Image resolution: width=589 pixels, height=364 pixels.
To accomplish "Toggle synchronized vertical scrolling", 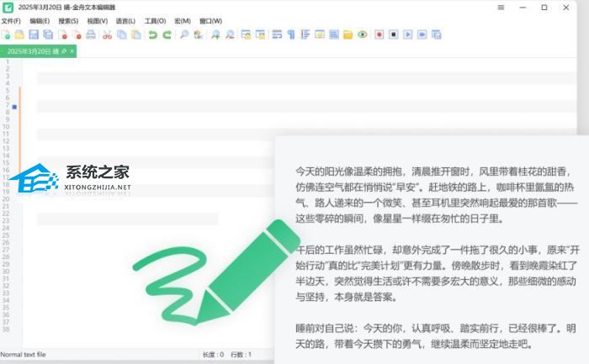I will [246, 35].
